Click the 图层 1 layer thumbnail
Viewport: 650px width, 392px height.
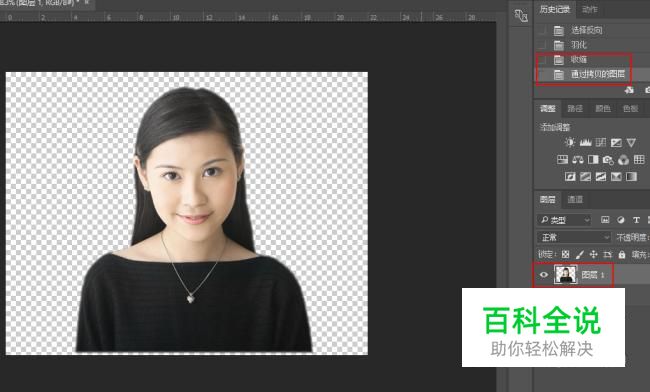coord(566,274)
